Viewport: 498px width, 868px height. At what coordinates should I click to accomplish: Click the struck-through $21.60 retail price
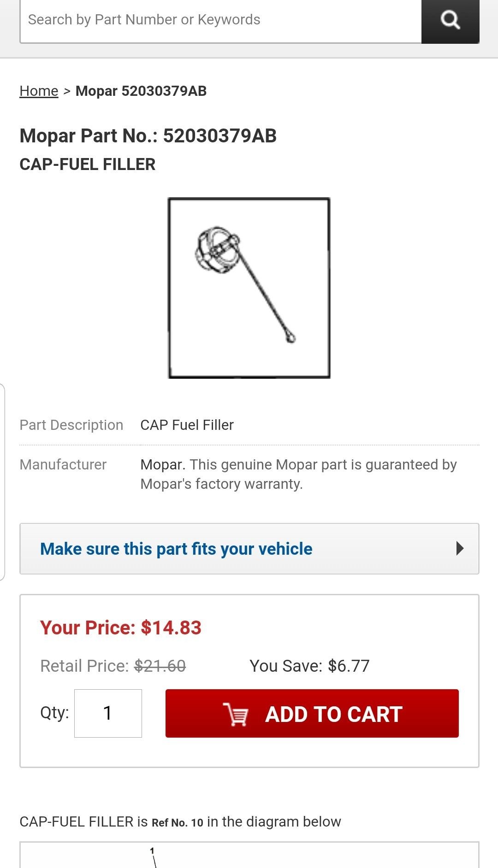[160, 666]
